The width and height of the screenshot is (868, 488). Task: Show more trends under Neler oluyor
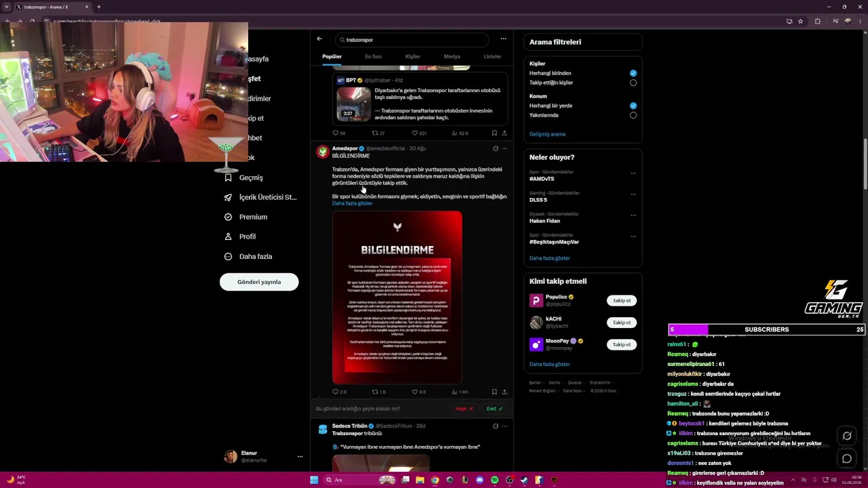pos(549,258)
